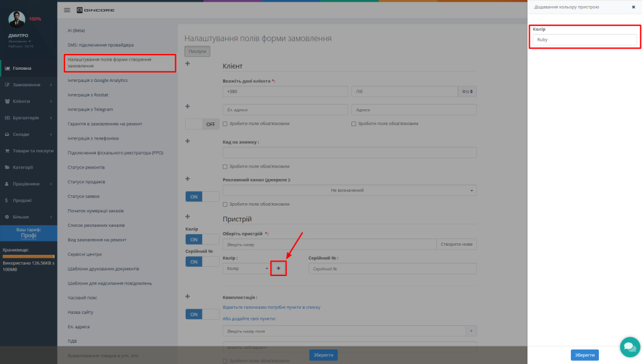
Task: Open the Рекламний канал dropdown
Action: tap(350, 190)
